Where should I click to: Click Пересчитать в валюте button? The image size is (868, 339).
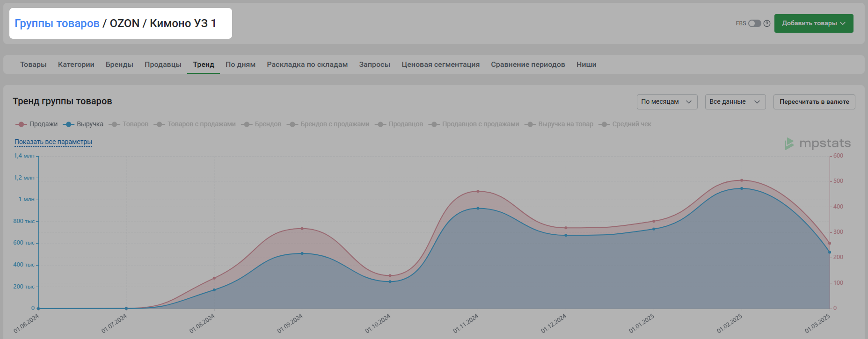pyautogui.click(x=814, y=102)
